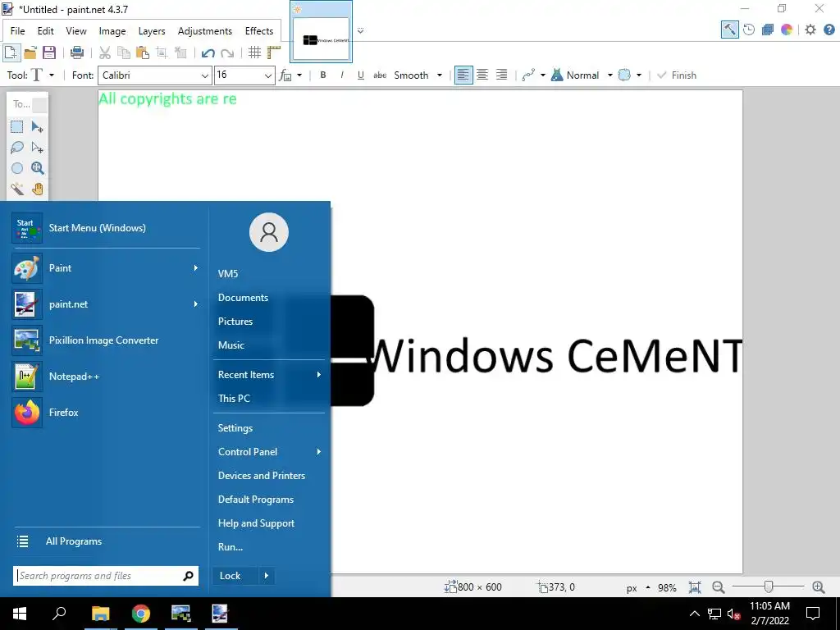
Task: Open the Calibri font dropdown
Action: (x=204, y=75)
